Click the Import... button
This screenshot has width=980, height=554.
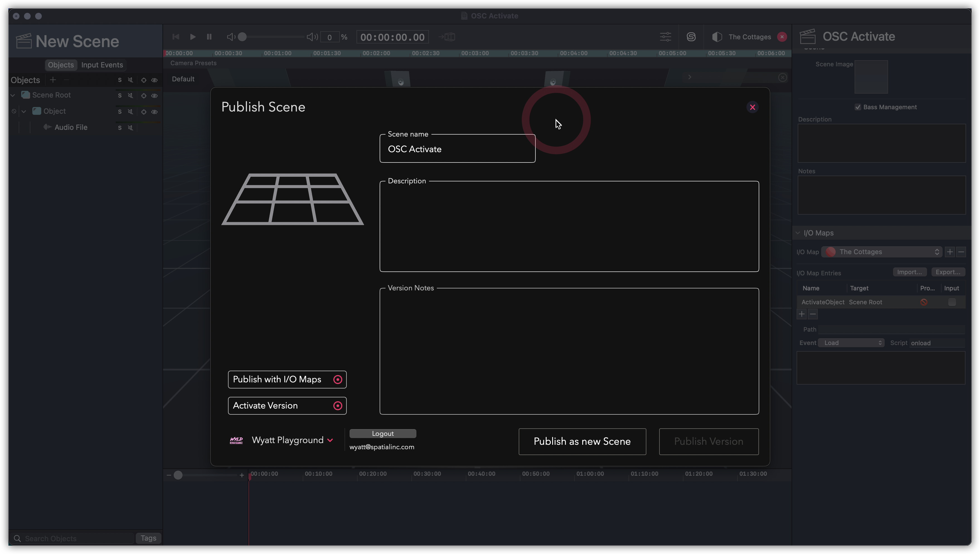[x=909, y=272]
